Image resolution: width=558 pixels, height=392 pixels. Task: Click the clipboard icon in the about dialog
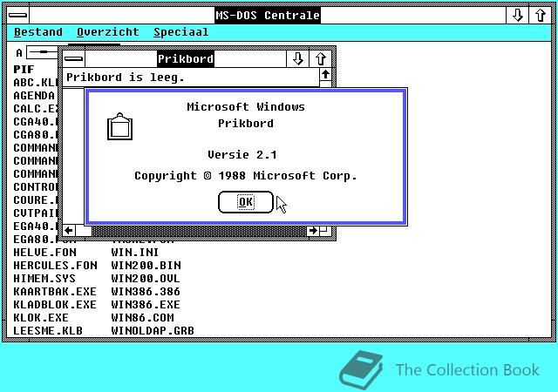(120, 126)
